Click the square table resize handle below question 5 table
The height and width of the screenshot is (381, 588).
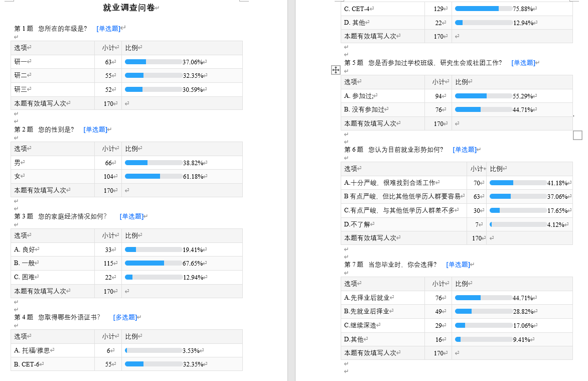(577, 135)
